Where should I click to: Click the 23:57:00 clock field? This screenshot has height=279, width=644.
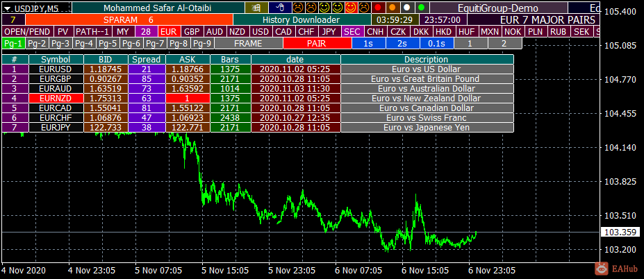(x=443, y=19)
